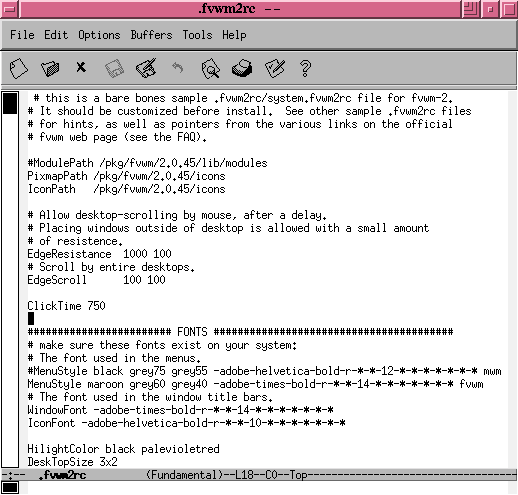518x495 pixels.
Task: Click the large square title bar button
Action: tap(509, 9)
